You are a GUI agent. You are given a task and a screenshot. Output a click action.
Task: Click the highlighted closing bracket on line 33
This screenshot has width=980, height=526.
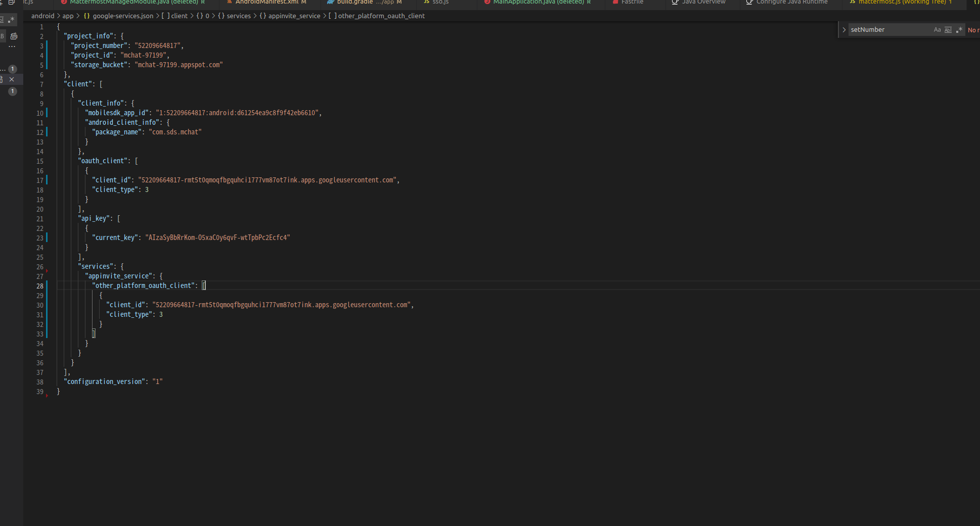coord(94,333)
